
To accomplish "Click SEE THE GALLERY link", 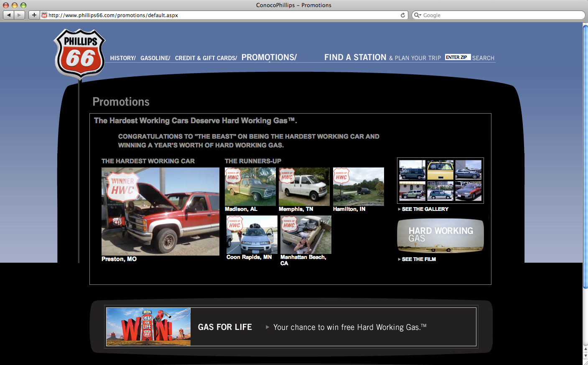I will point(425,209).
